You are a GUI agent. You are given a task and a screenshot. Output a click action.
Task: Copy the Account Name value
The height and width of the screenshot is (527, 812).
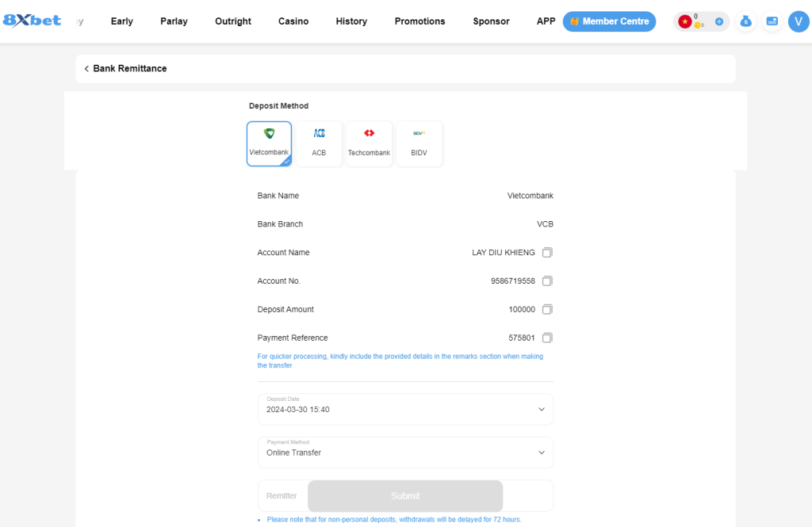(x=547, y=253)
